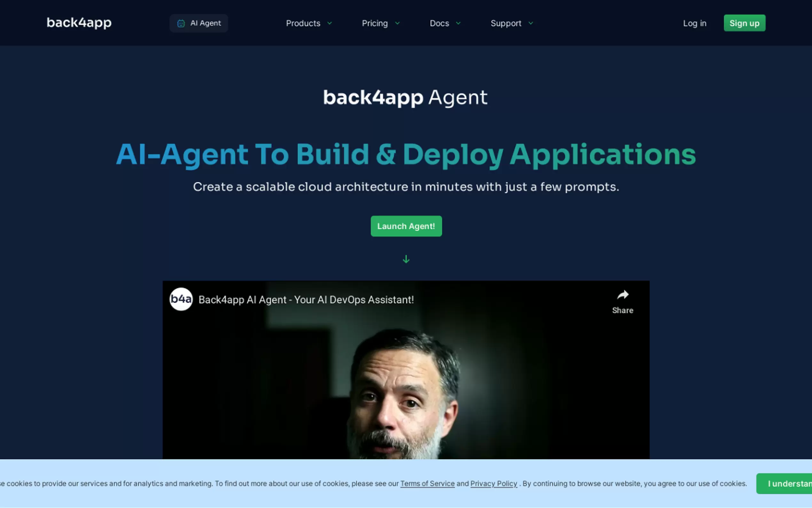The height and width of the screenshot is (508, 812).
Task: Click the AI Agent robot icon
Action: point(181,23)
